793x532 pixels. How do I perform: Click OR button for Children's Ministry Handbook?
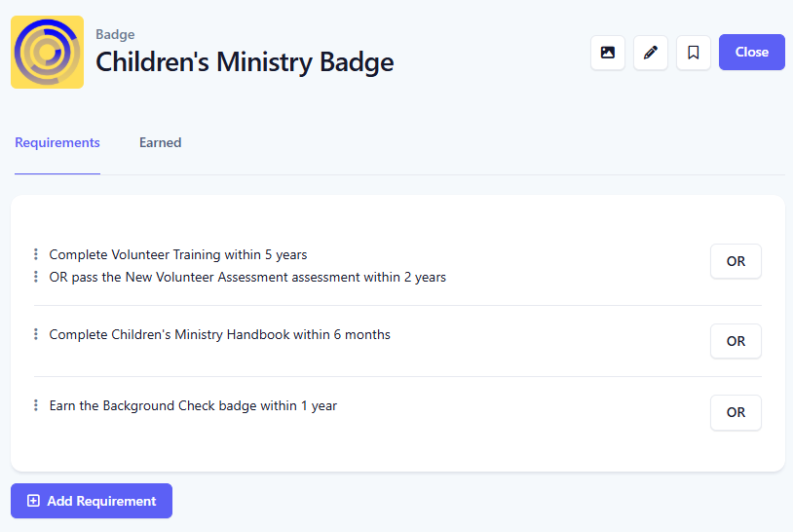[x=736, y=341]
